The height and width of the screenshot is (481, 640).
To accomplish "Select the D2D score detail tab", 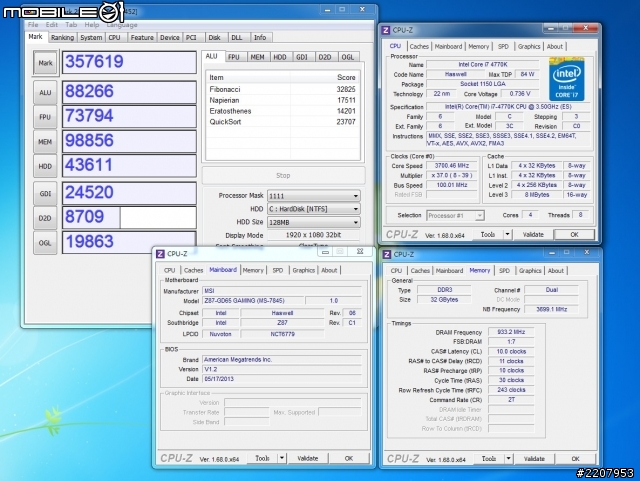I will tap(324, 57).
